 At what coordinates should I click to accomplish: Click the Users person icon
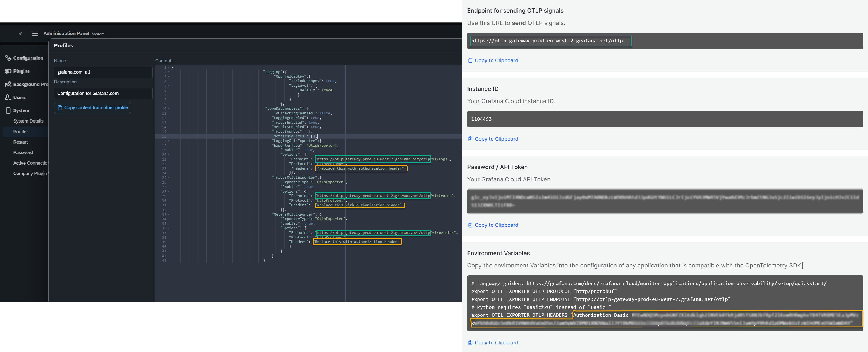coord(8,98)
